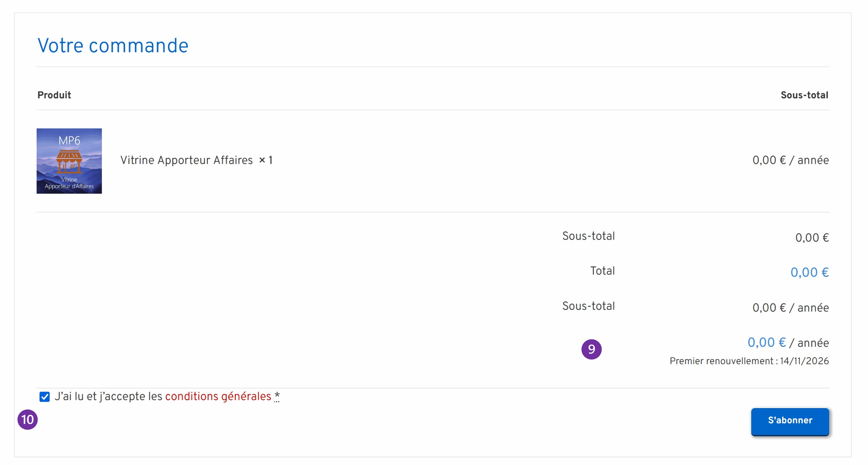Click the Sous-total column header

click(x=804, y=95)
